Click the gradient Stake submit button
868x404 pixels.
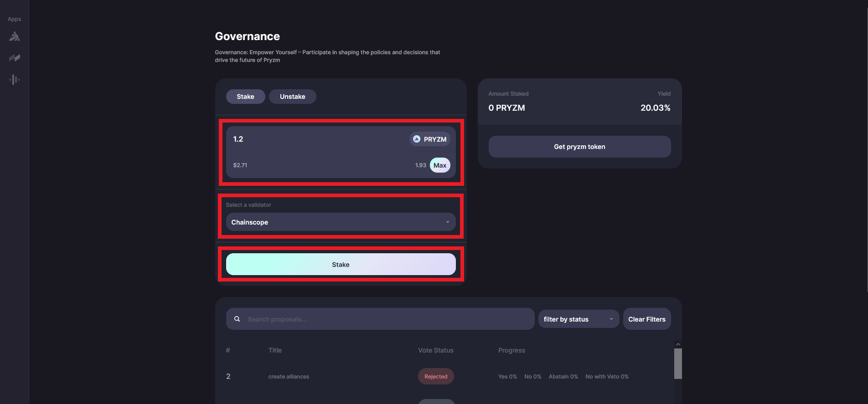pyautogui.click(x=341, y=265)
